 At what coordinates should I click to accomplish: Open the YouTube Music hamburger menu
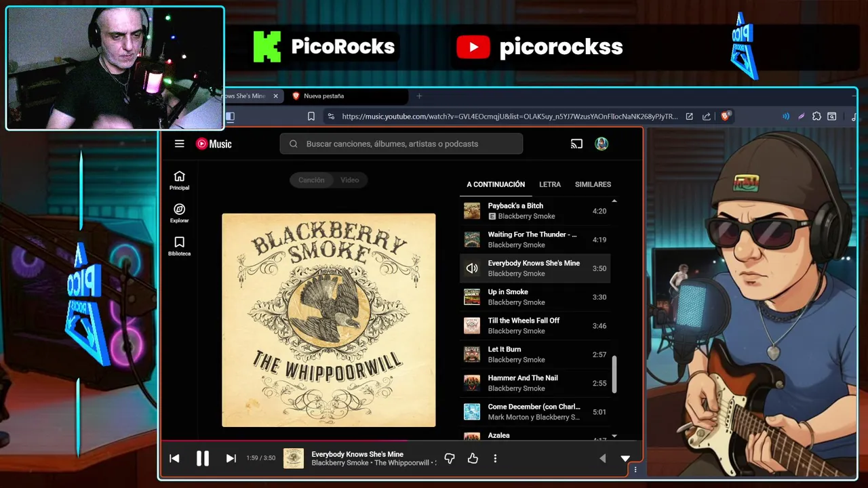point(179,144)
